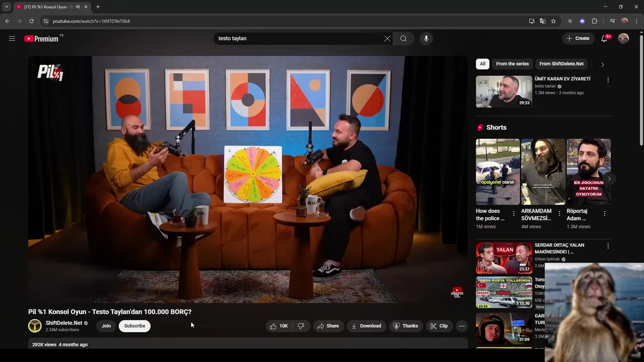Mute tab via speaker icon
The image size is (644, 362).
click(78, 7)
